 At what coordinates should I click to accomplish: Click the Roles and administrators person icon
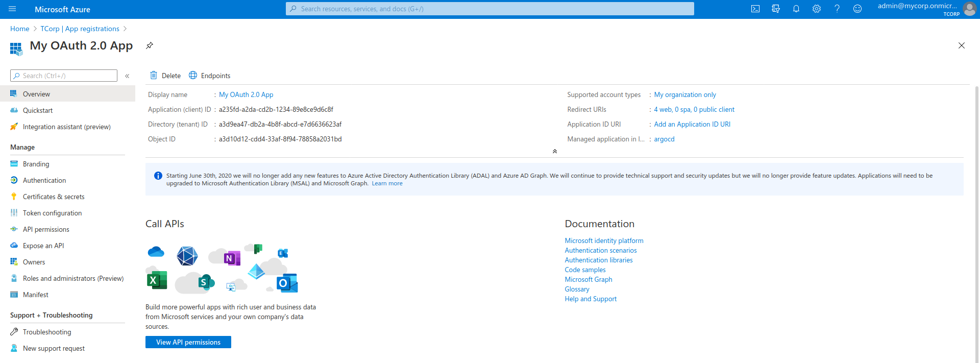click(x=14, y=278)
